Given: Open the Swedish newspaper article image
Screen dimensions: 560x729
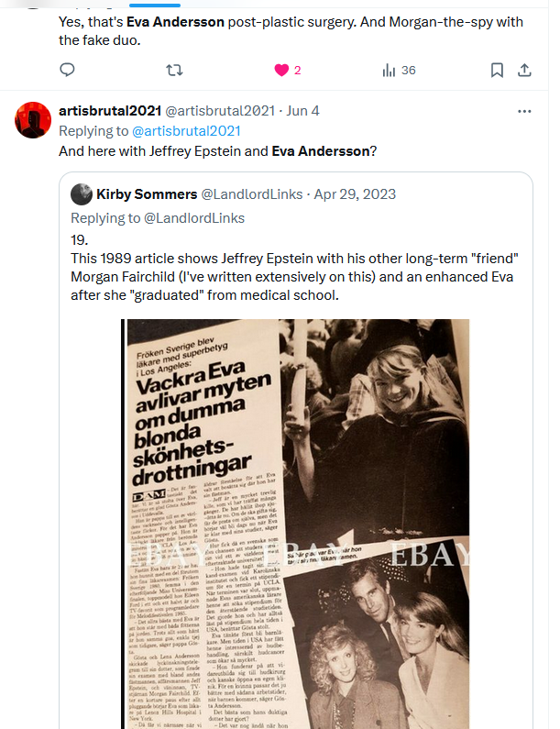Looking at the screenshot, I should click(x=296, y=524).
